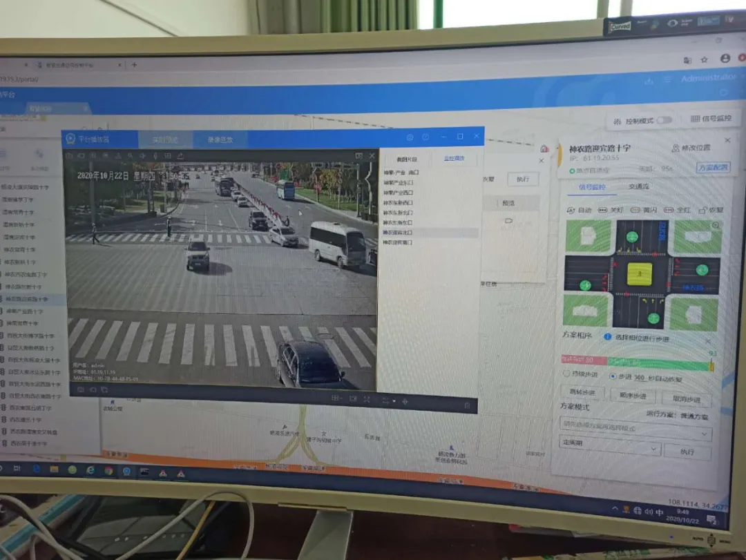Switch to the 交通流 tab
The height and width of the screenshot is (560, 746).
[638, 186]
